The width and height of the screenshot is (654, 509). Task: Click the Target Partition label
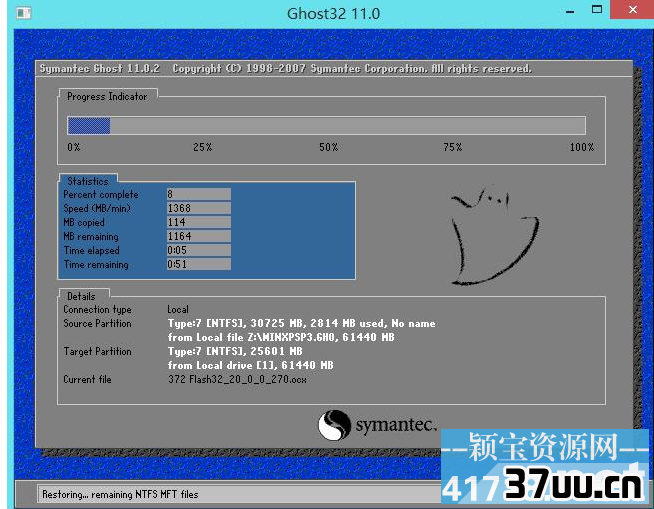click(97, 351)
